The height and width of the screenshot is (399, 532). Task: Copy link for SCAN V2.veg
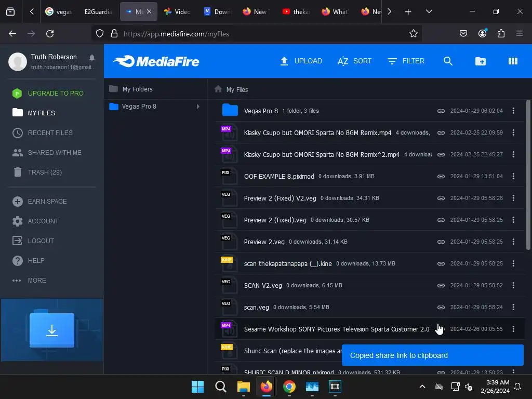point(441,285)
